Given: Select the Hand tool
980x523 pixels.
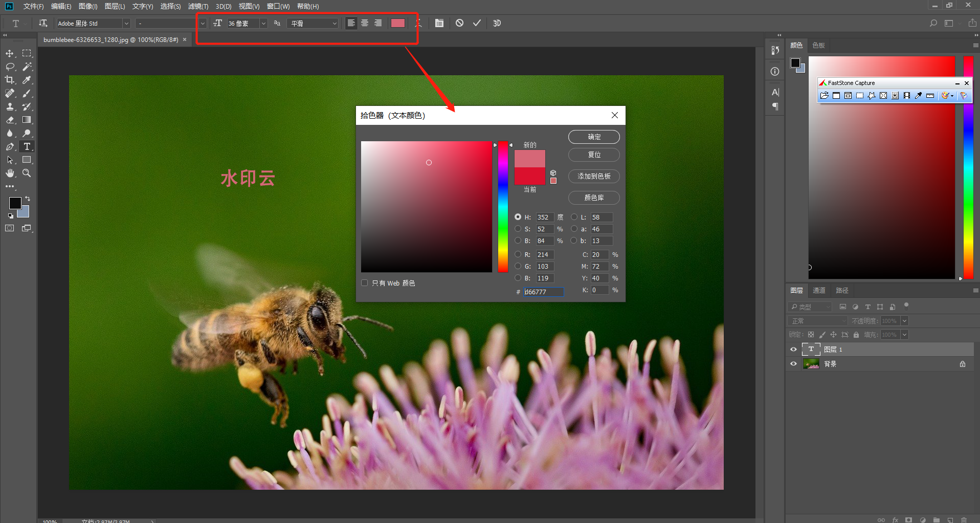Looking at the screenshot, I should pyautogui.click(x=10, y=173).
